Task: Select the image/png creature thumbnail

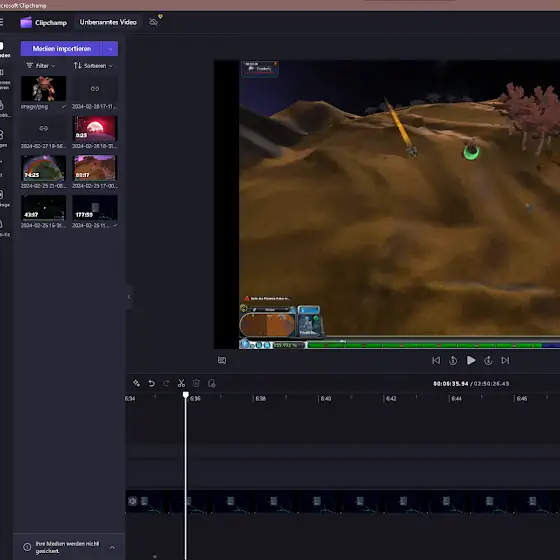Action: pos(44,88)
